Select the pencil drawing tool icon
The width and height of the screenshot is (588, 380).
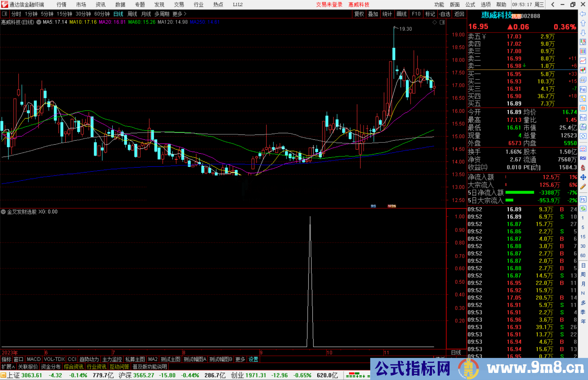click(583, 187)
